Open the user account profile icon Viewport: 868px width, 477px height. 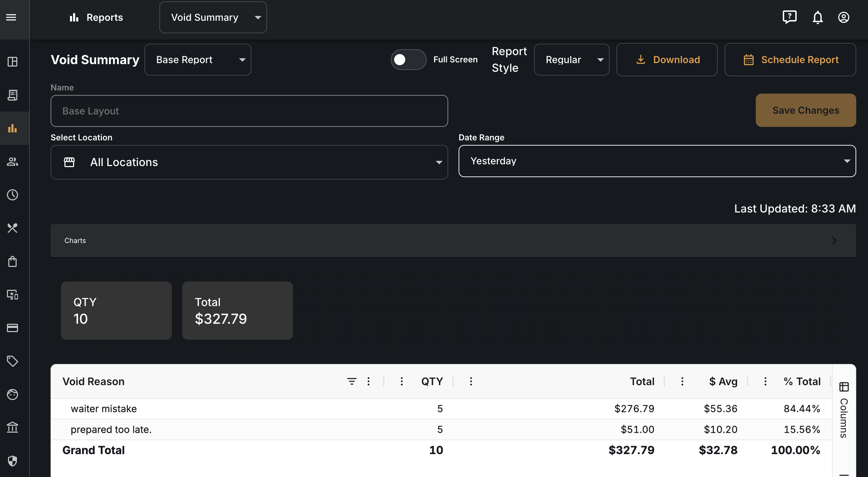pos(843,17)
